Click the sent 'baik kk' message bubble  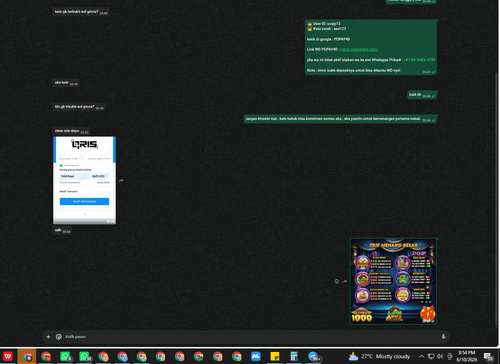(422, 95)
